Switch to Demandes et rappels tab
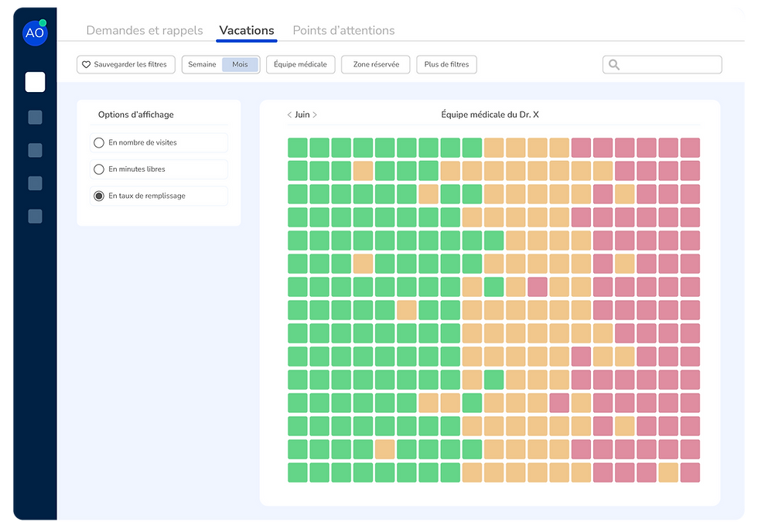Screen dimensions: 758x532 coord(145,31)
